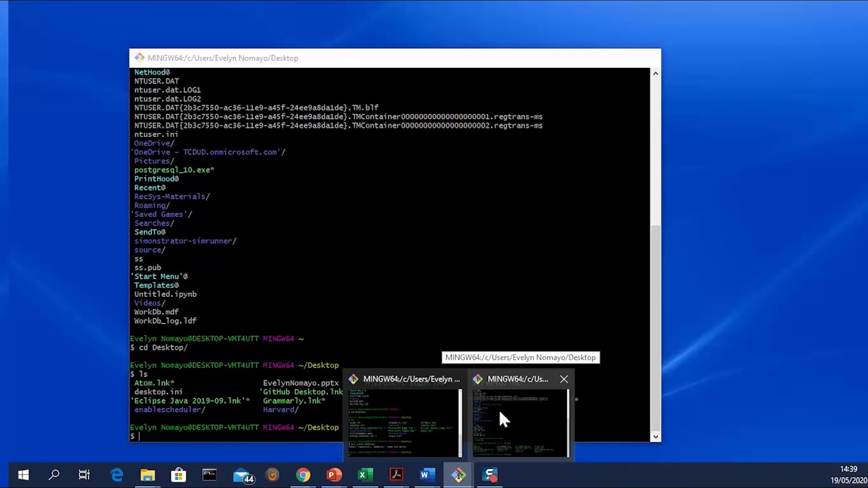This screenshot has height=488, width=868.
Task: Click 'Searches/' directory entry
Action: point(154,223)
